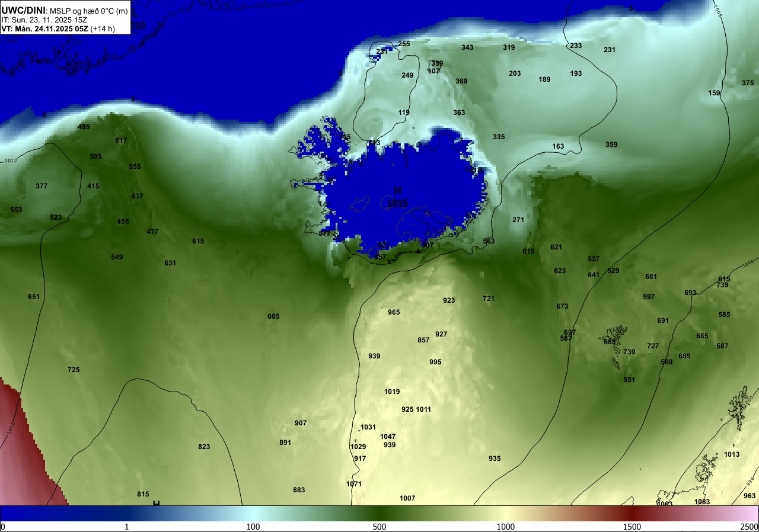Click the 1500 tick on the colorbar

pyautogui.click(x=632, y=527)
